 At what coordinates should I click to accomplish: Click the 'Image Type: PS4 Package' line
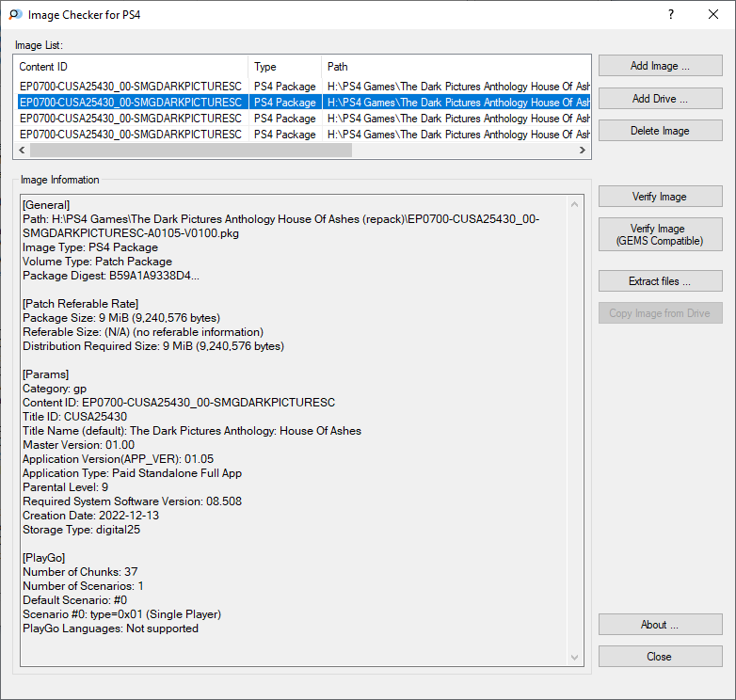(90, 247)
